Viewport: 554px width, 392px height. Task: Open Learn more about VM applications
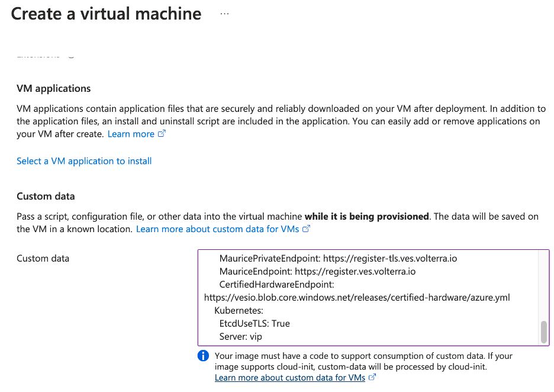(x=131, y=133)
